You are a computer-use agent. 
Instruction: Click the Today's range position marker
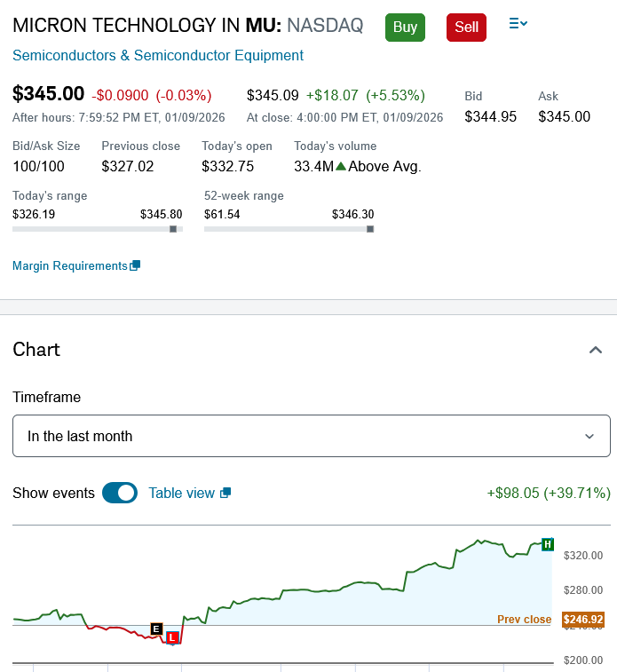tap(173, 229)
